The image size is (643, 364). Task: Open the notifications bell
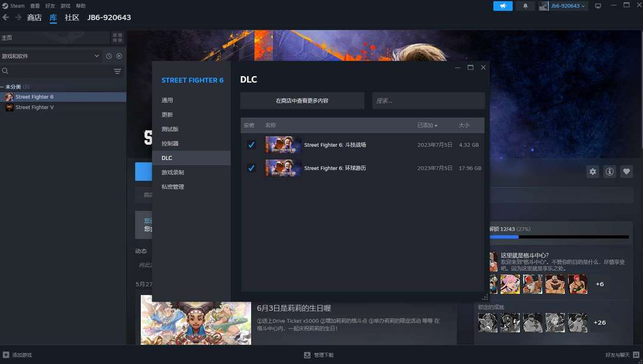[x=525, y=6]
